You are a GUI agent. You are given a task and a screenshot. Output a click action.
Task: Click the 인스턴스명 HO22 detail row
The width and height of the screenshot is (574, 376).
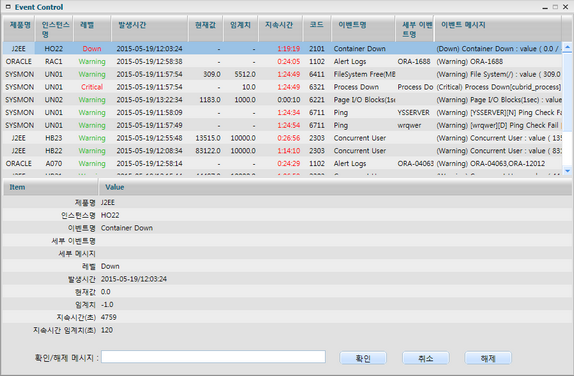click(x=287, y=215)
